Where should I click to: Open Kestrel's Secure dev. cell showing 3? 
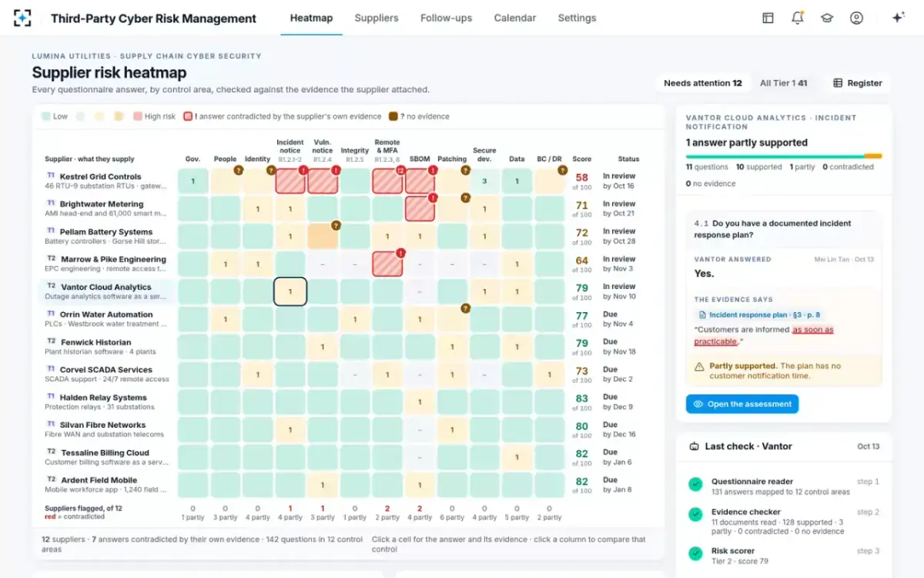click(484, 182)
